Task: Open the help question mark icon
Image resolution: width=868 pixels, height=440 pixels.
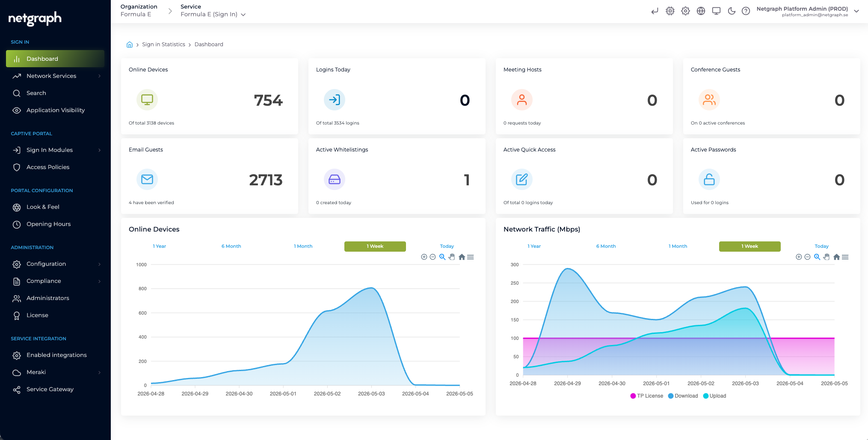Action: 746,11
